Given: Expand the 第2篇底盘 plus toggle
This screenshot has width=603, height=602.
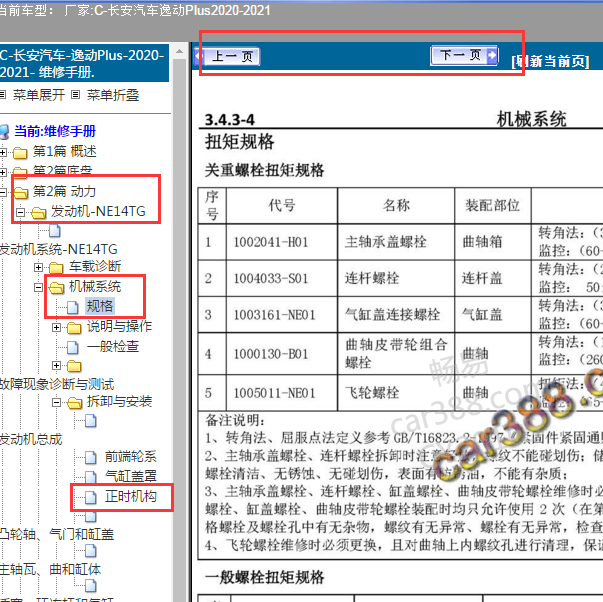Looking at the screenshot, I should coord(3,172).
